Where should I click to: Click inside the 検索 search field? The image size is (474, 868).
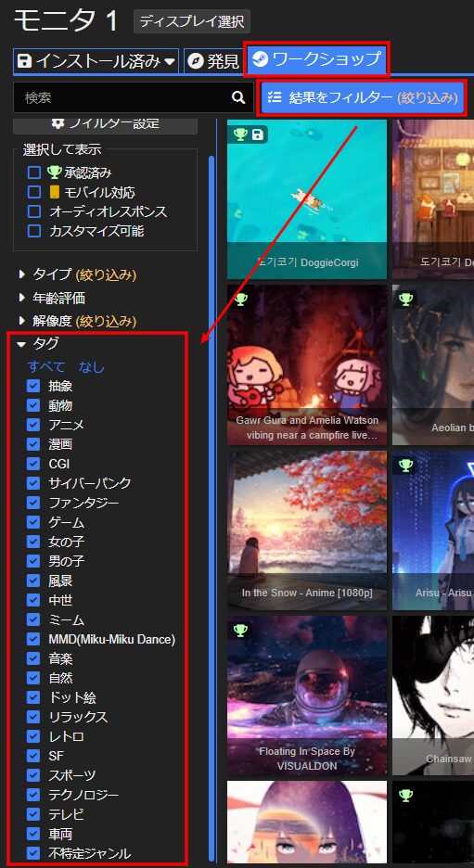click(x=122, y=98)
